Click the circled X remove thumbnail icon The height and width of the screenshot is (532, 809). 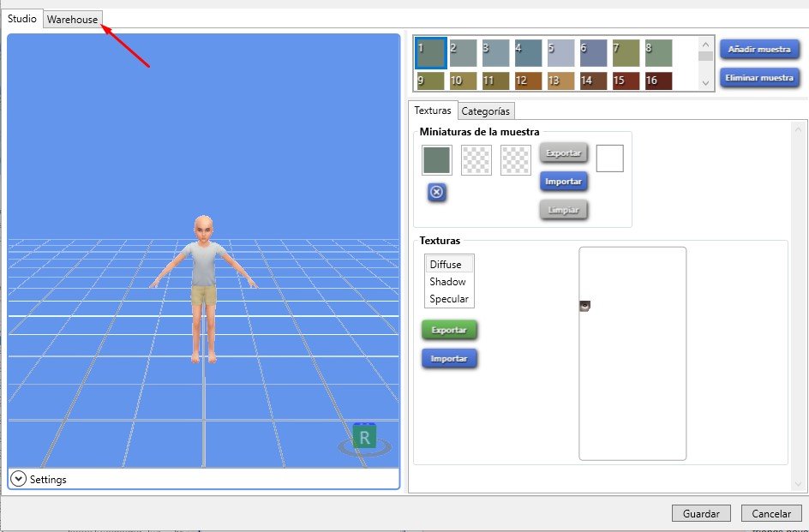pyautogui.click(x=436, y=192)
